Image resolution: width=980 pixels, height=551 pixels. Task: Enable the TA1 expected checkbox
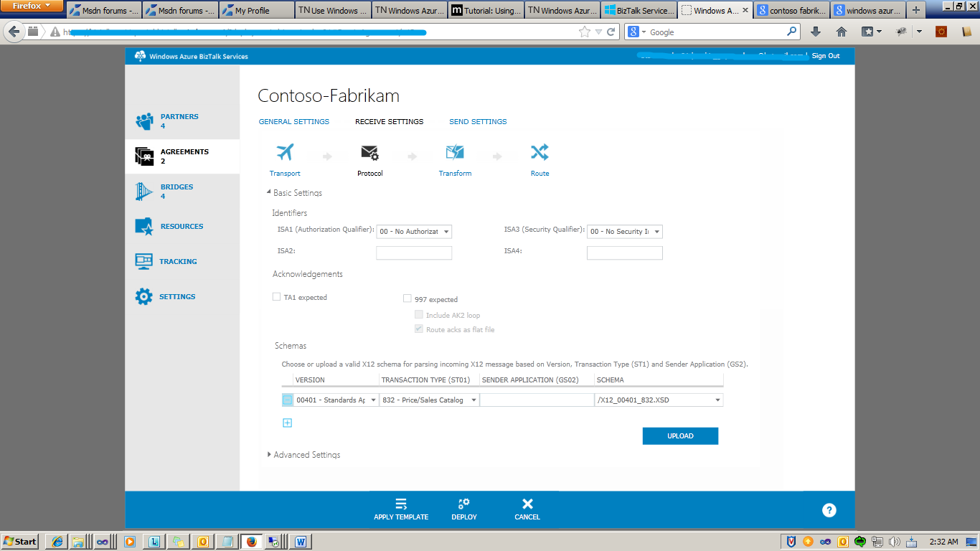[x=277, y=297]
